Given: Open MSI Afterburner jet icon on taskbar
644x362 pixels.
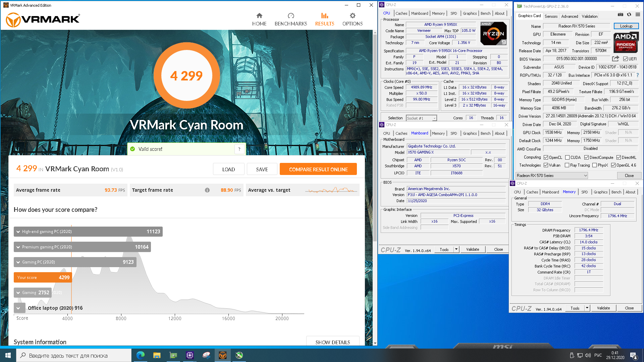Looking at the screenshot, I should click(x=239, y=355).
